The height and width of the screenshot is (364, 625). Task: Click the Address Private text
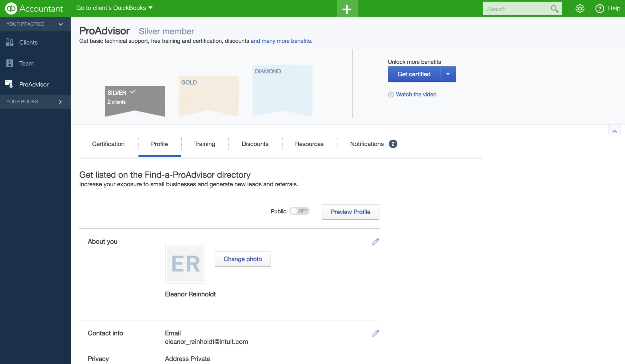pos(187,359)
